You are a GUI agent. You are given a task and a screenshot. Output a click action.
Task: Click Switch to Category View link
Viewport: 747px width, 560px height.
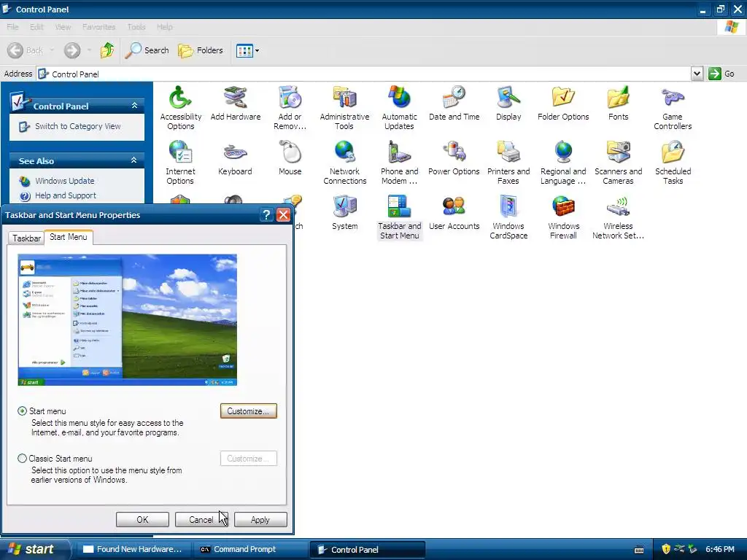click(x=77, y=126)
